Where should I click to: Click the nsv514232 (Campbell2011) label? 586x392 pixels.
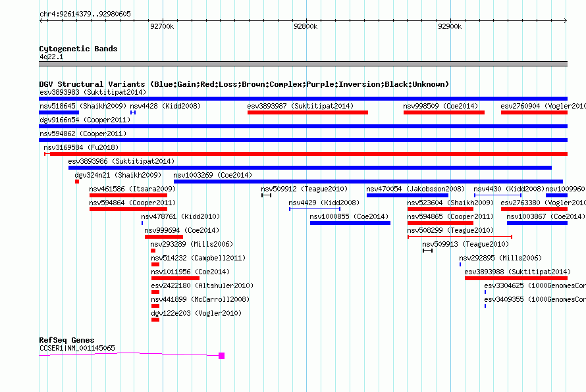198,258
